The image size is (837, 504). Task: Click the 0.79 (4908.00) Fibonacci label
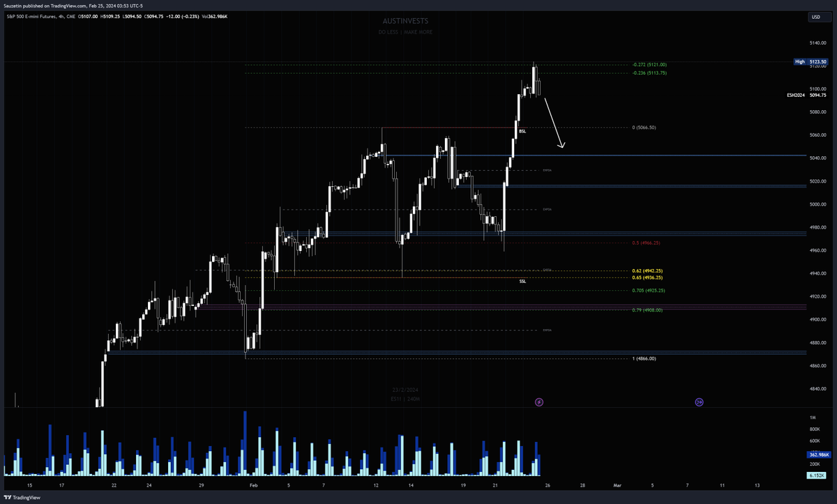[647, 310]
